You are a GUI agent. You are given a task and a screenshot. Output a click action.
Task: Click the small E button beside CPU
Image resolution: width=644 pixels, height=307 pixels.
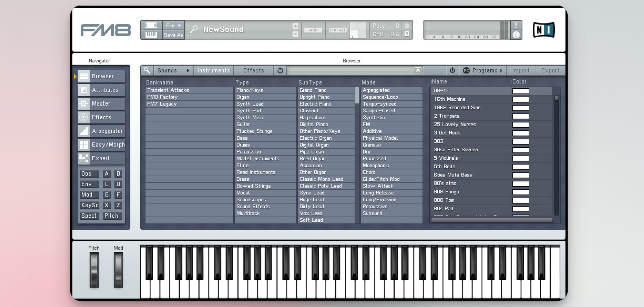(407, 34)
